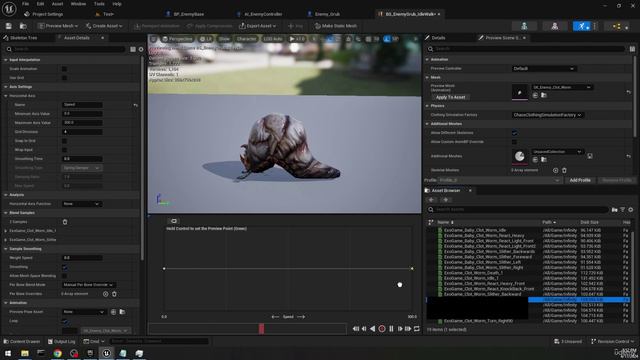The width and height of the screenshot is (640, 360).
Task: Go back in Asset Browser history
Action: pyautogui.click(x=431, y=200)
